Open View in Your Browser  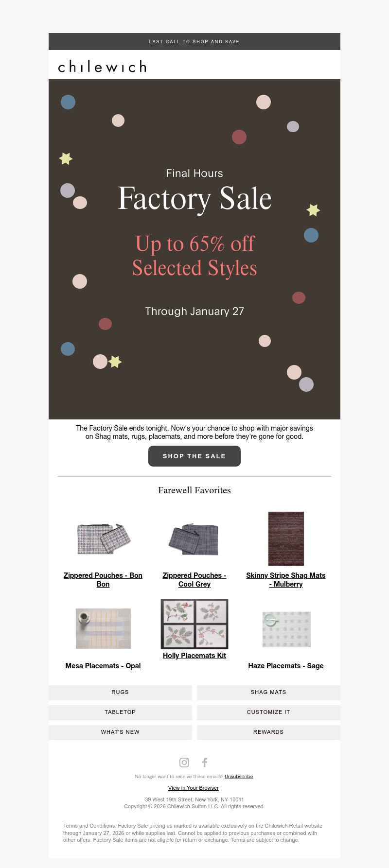[193, 787]
